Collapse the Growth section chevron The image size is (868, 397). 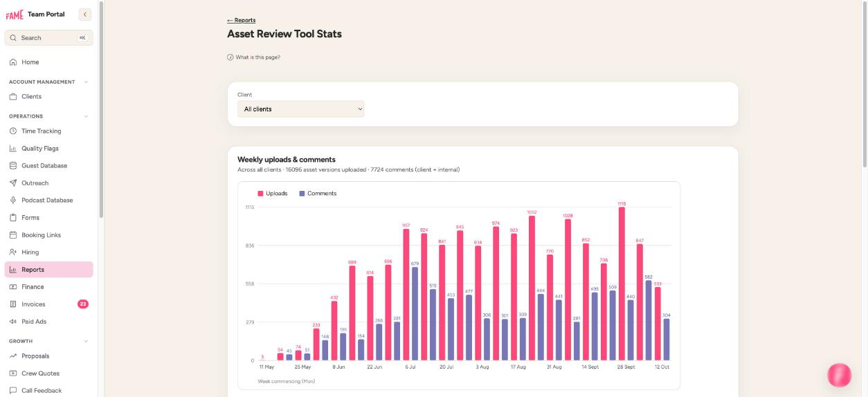[x=86, y=342]
